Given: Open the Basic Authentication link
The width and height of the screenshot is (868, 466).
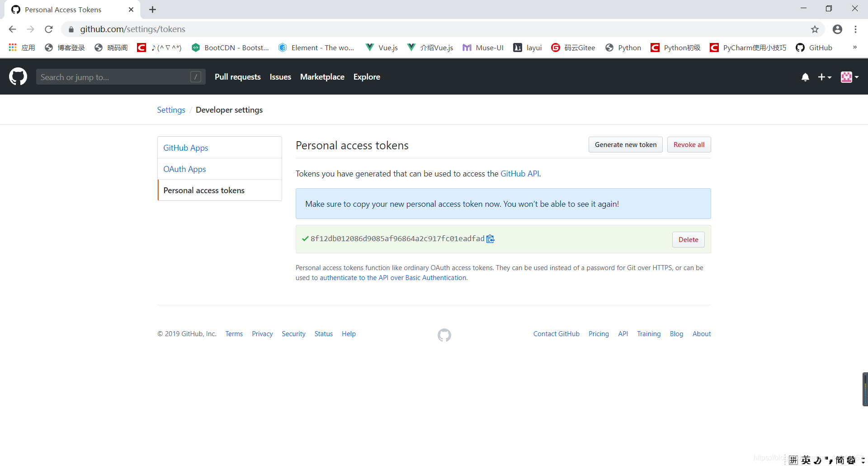Looking at the screenshot, I should click(393, 278).
